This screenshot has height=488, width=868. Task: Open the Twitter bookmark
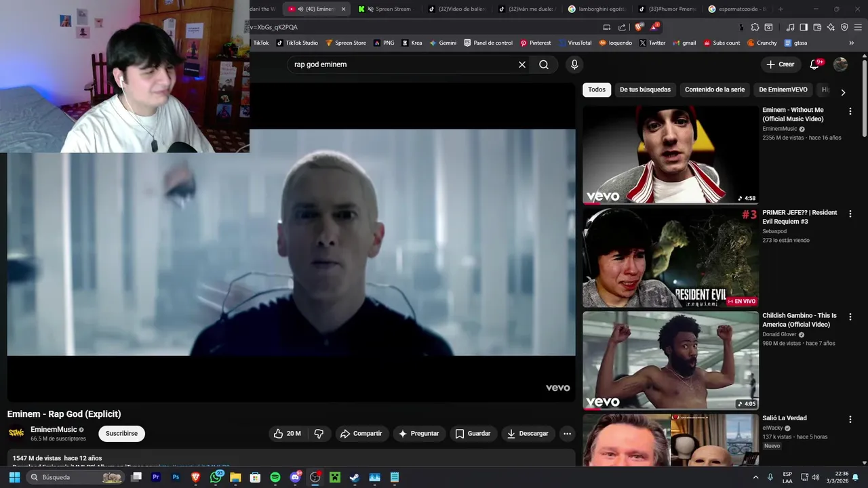pos(650,43)
